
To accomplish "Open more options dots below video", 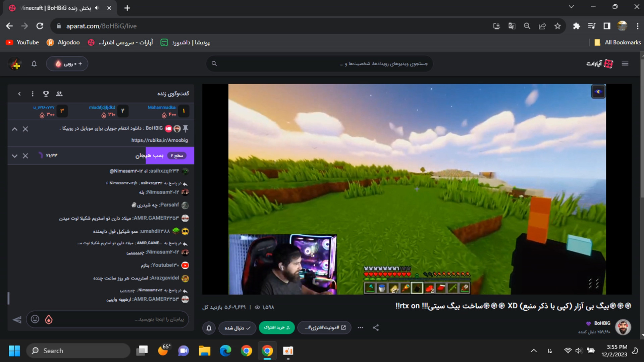I will (x=360, y=328).
